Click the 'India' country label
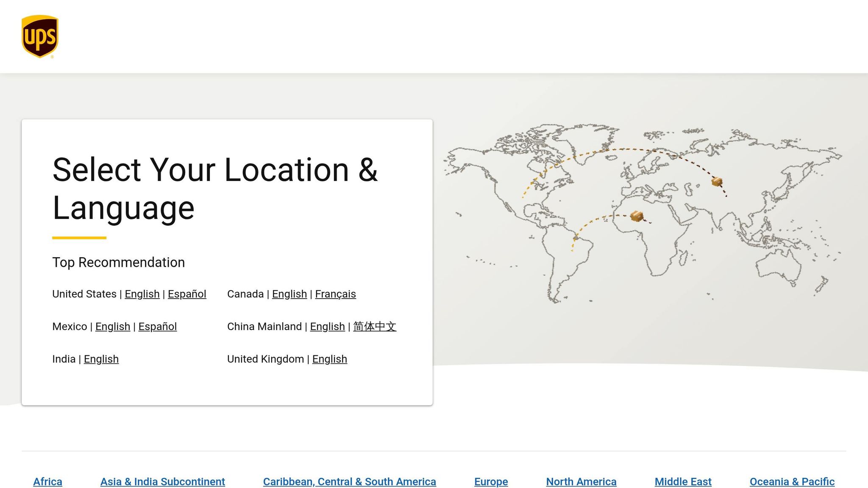This screenshot has width=868, height=488. 64,359
